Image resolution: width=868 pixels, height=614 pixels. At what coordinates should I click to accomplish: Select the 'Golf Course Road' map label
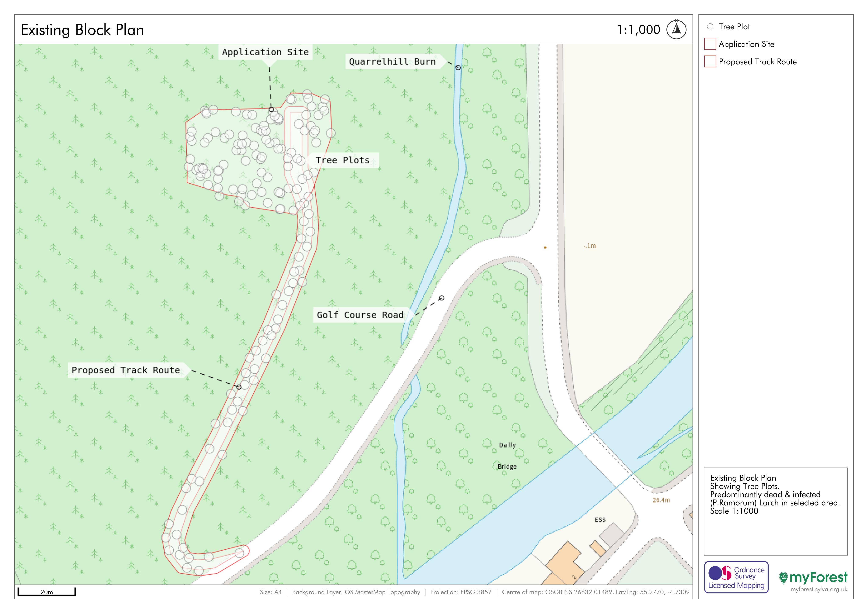360,315
